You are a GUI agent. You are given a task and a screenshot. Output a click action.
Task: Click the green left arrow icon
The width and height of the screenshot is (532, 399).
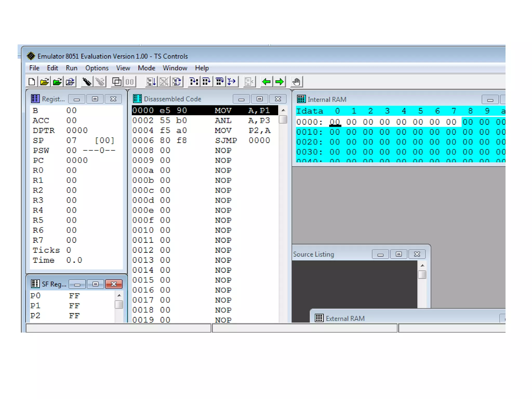pos(267,82)
